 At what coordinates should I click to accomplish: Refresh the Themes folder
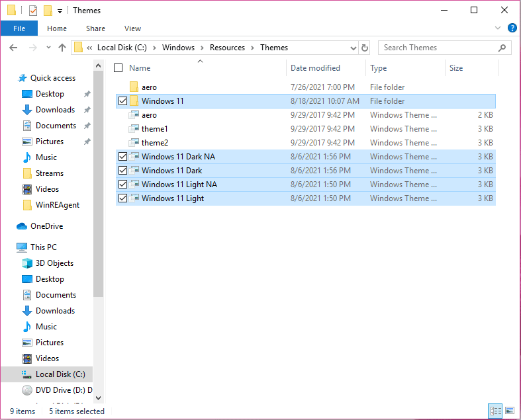[365, 48]
